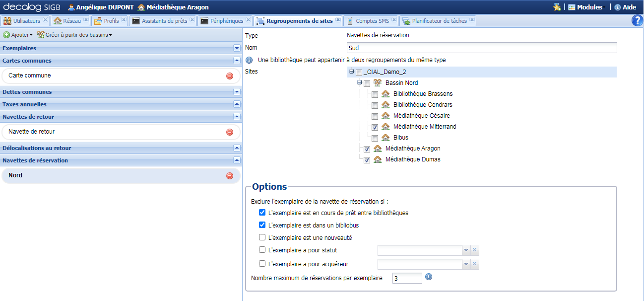
Task: Uncheck Médiathèque Mitterrand in the site tree
Action: pos(375,127)
